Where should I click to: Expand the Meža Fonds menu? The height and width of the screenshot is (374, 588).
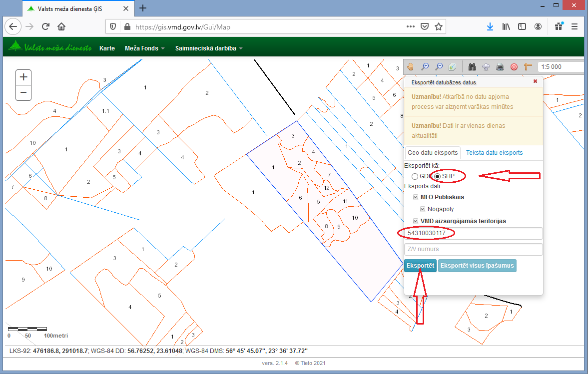(x=144, y=48)
